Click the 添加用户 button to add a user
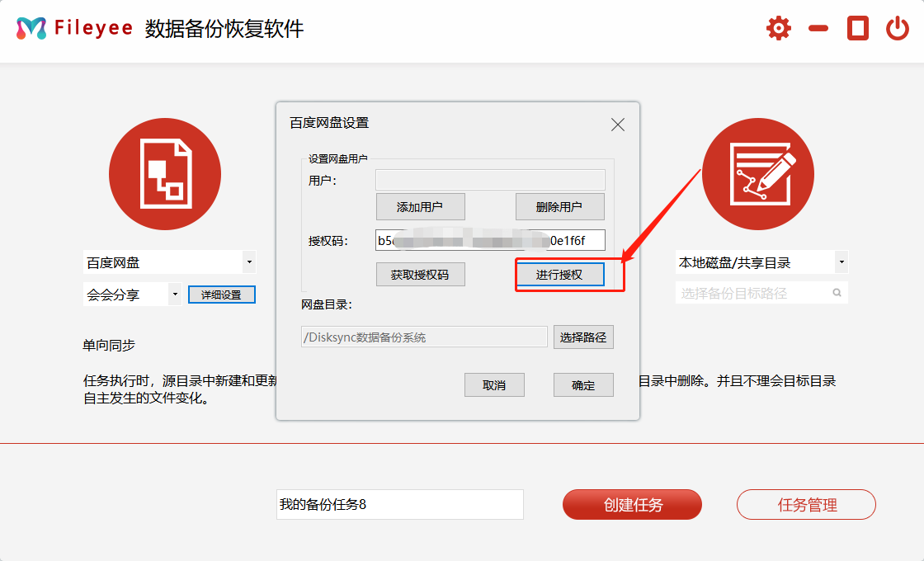924x561 pixels. click(x=420, y=206)
